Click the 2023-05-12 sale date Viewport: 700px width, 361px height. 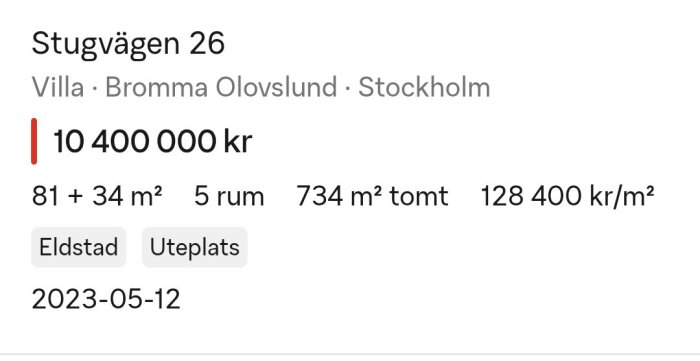[x=106, y=299]
